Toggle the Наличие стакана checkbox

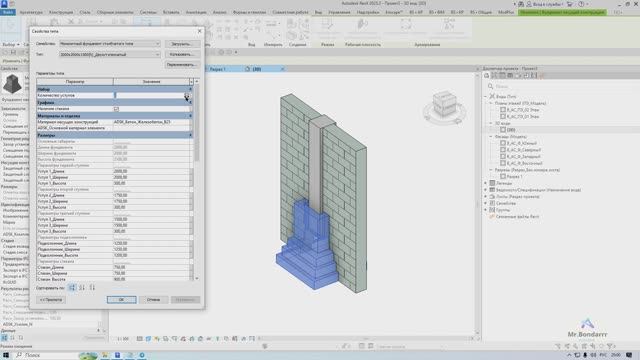coord(116,109)
